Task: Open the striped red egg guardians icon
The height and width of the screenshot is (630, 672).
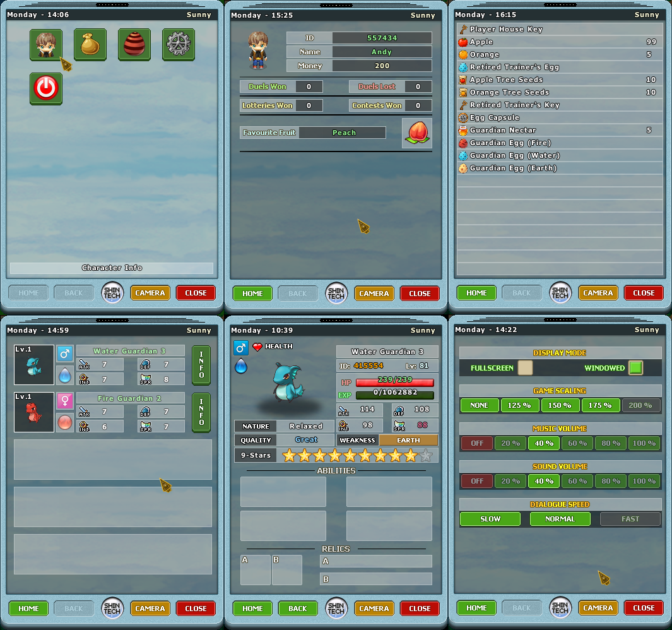Action: coord(134,45)
